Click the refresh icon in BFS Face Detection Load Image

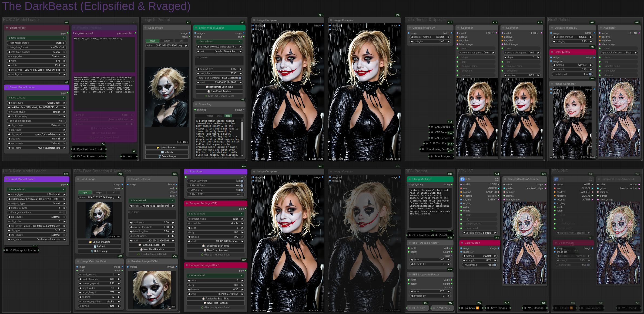[95, 247]
